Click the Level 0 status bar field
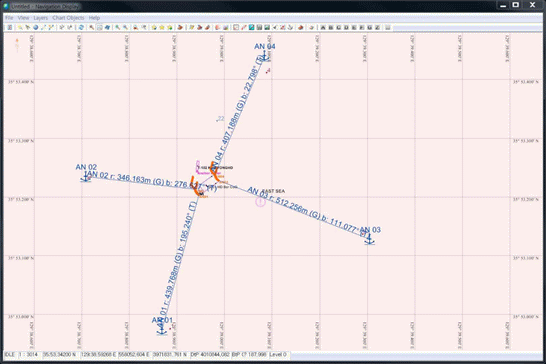The width and height of the screenshot is (546, 364). click(278, 355)
